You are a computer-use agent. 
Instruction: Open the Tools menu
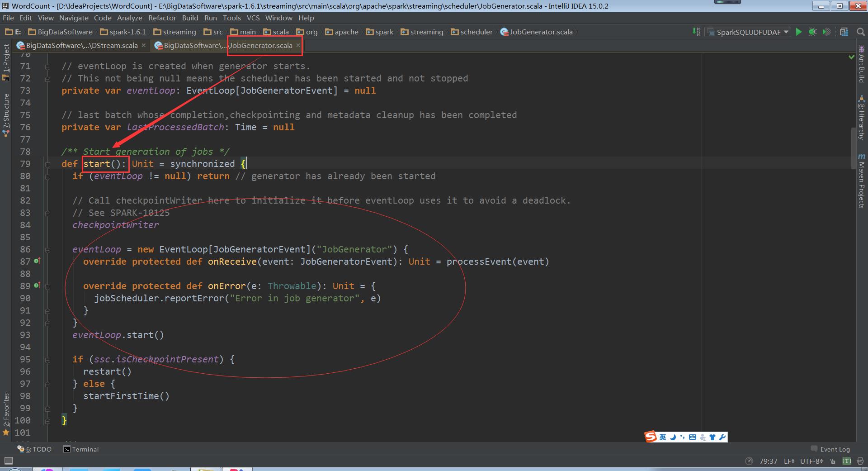(231, 18)
